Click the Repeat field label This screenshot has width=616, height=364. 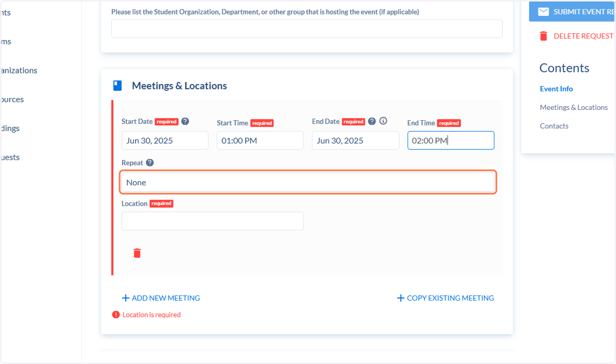132,163
